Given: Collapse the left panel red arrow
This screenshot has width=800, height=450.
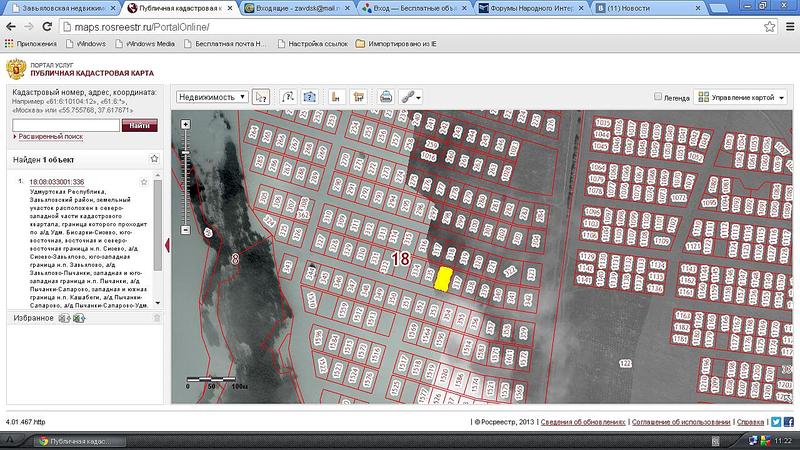Looking at the screenshot, I should click(167, 245).
